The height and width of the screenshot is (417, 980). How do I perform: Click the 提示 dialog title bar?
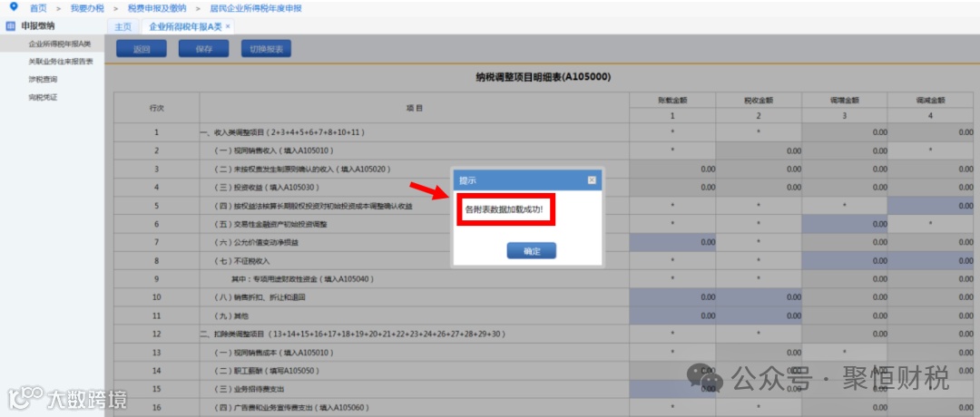click(527, 179)
